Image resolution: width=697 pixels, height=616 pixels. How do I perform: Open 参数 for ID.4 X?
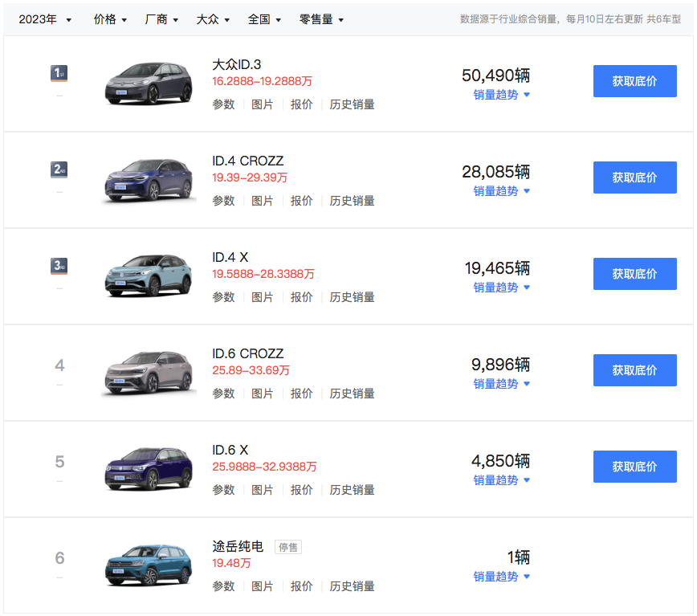pyautogui.click(x=223, y=297)
